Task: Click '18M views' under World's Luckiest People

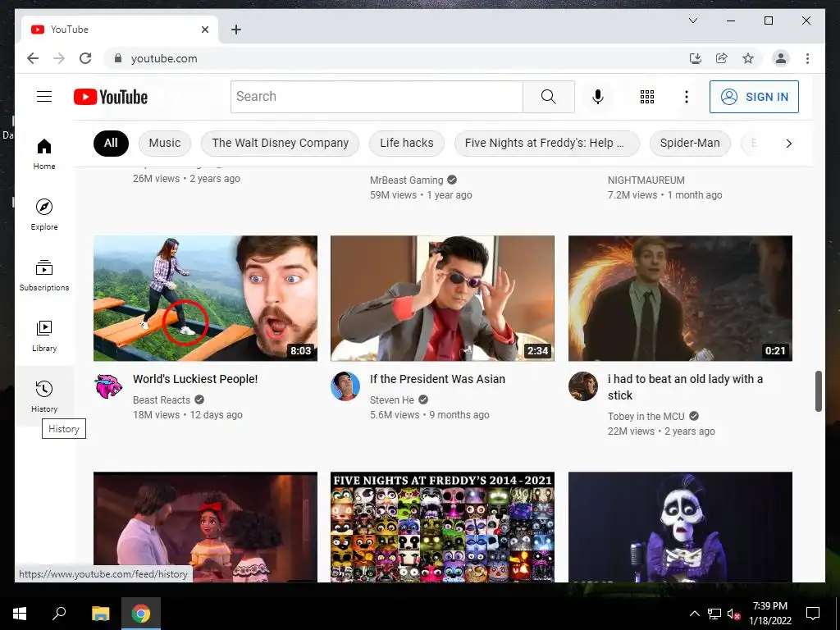Action: click(156, 414)
